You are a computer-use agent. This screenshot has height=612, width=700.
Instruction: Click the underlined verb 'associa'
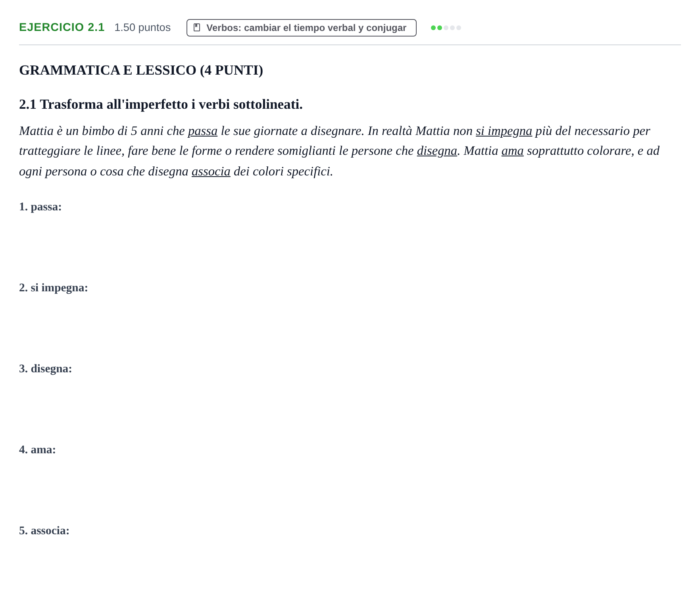pyautogui.click(x=211, y=171)
